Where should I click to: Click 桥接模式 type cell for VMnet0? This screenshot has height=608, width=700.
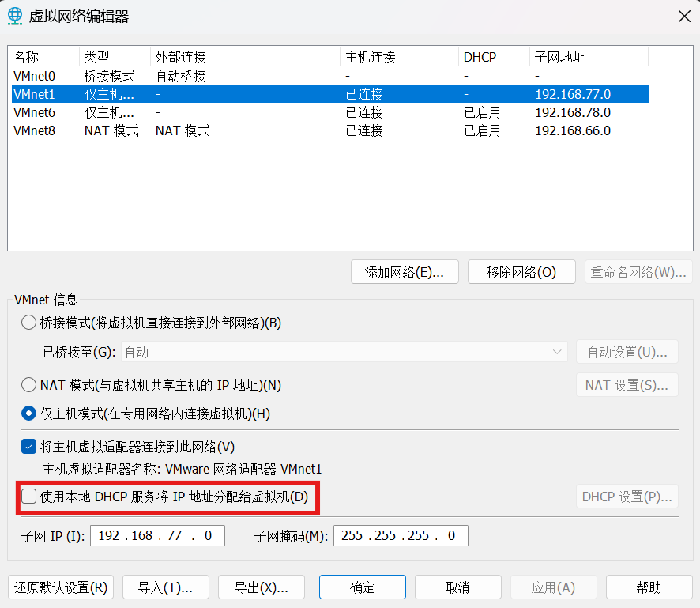point(109,76)
